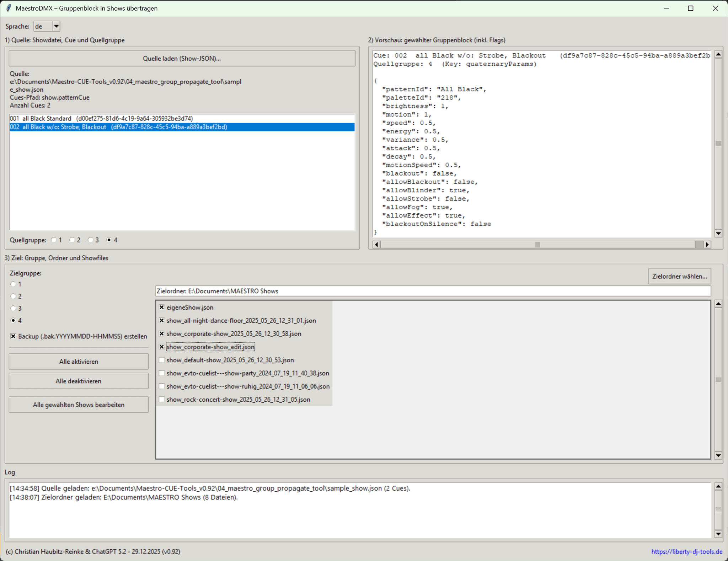The image size is (728, 561).
Task: Click Quelle laden (Show-JSON) button
Action: click(182, 58)
